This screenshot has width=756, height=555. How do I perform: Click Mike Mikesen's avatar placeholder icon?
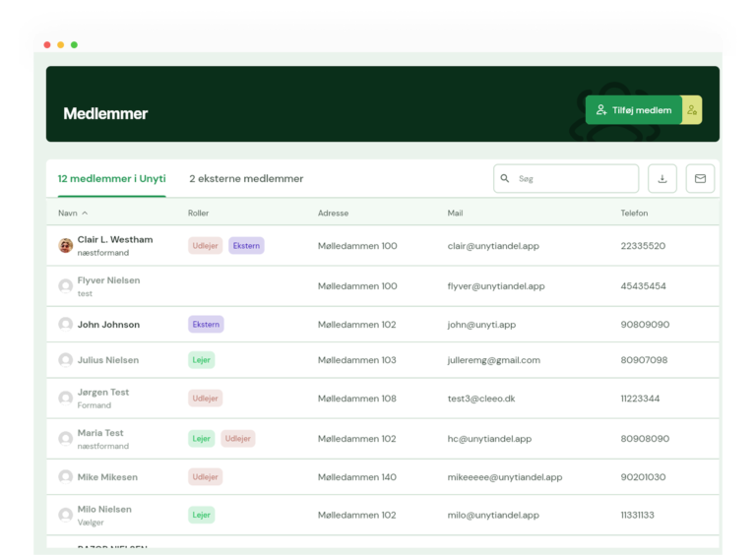click(66, 477)
